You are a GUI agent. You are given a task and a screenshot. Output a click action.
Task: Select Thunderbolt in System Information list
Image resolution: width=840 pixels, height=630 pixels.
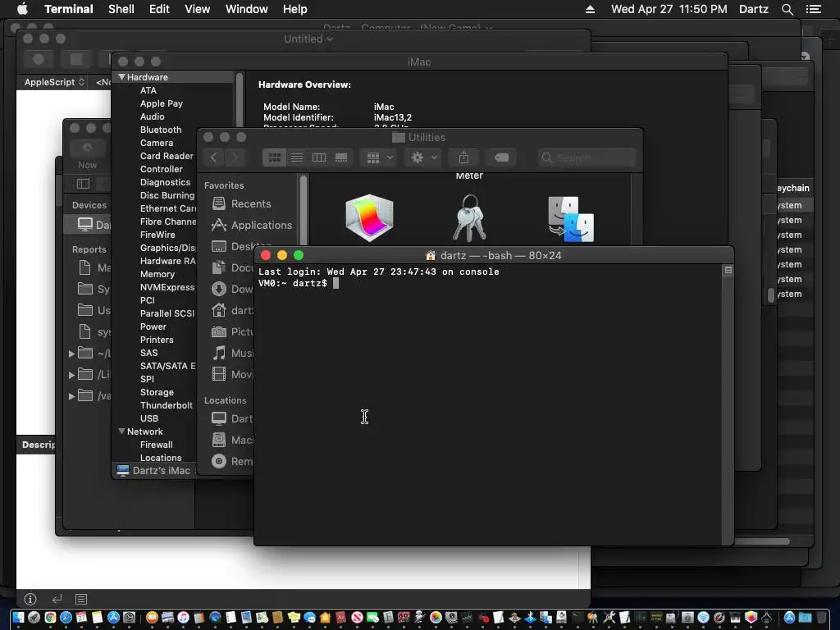(x=166, y=405)
